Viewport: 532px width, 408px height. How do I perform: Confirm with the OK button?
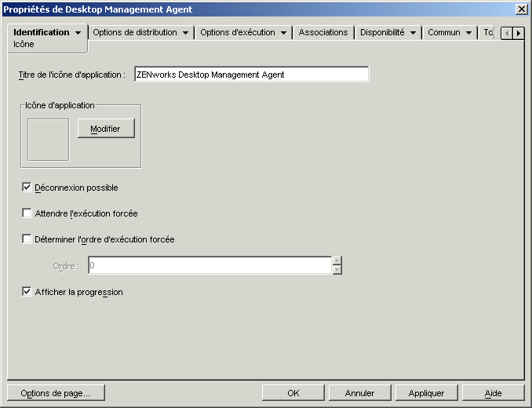pyautogui.click(x=293, y=393)
